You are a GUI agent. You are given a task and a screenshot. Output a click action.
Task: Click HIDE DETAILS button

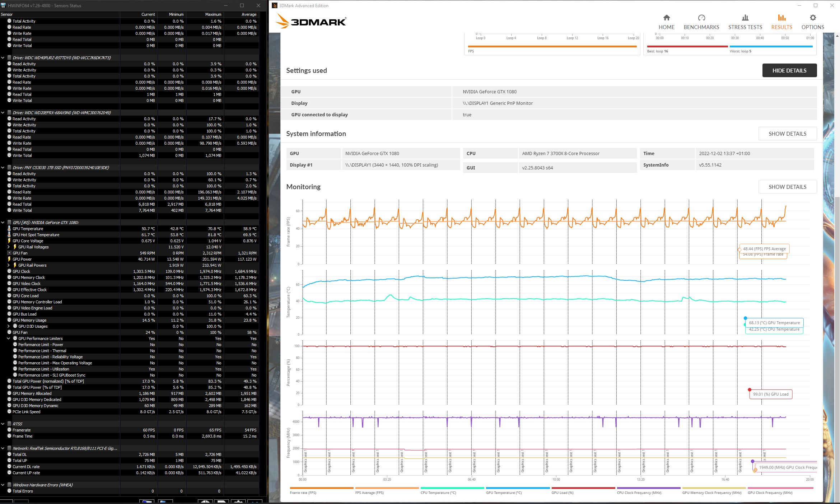[789, 70]
